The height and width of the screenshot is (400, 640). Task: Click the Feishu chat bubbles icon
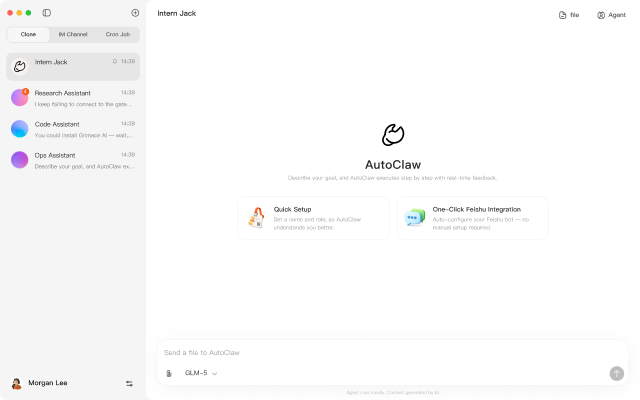coord(415,218)
